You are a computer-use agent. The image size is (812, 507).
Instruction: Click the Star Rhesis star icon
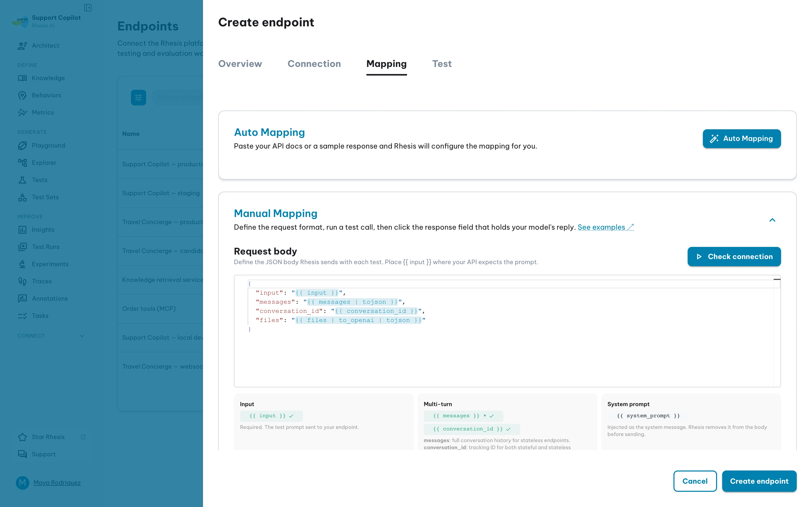[23, 437]
